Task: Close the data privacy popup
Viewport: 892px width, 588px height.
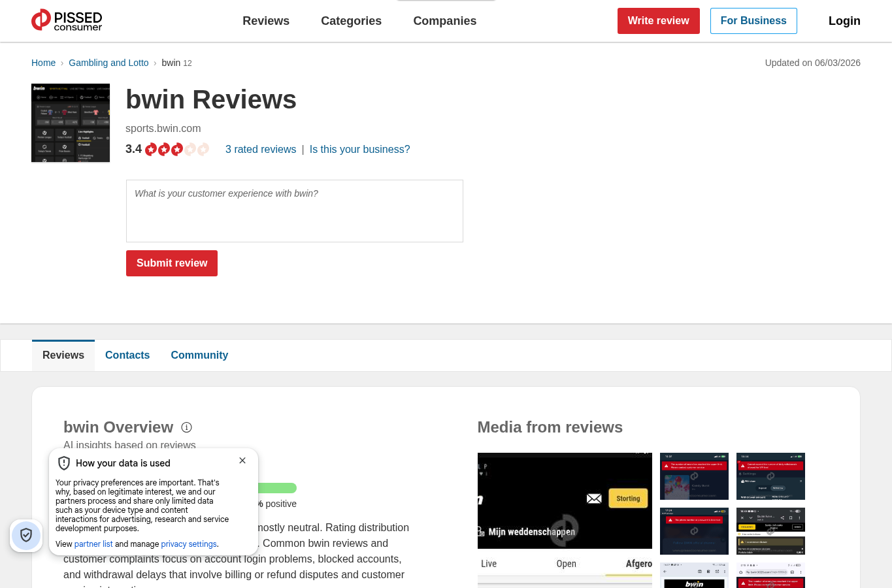Action: tap(242, 461)
